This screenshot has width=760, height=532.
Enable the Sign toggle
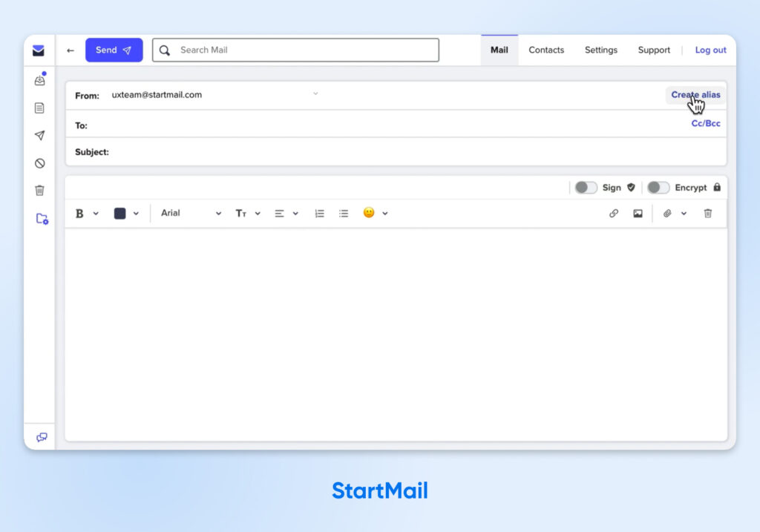[x=586, y=188]
